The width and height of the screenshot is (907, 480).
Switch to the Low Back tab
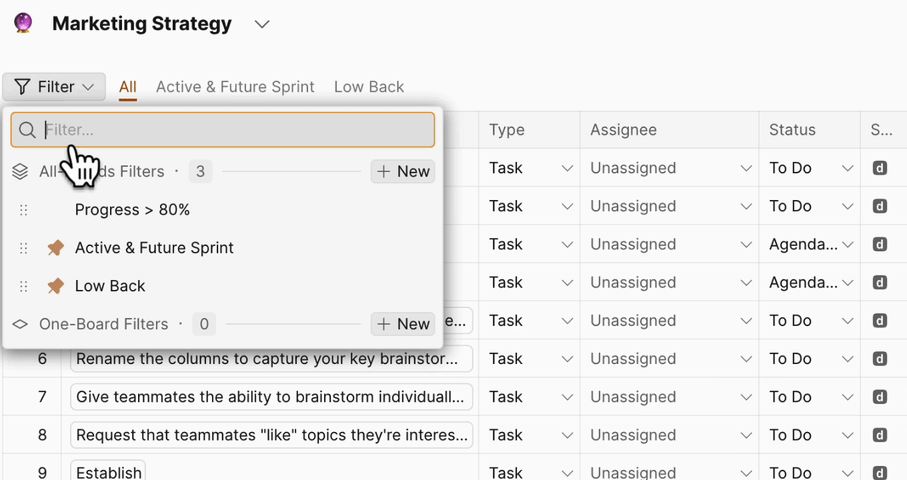point(369,87)
